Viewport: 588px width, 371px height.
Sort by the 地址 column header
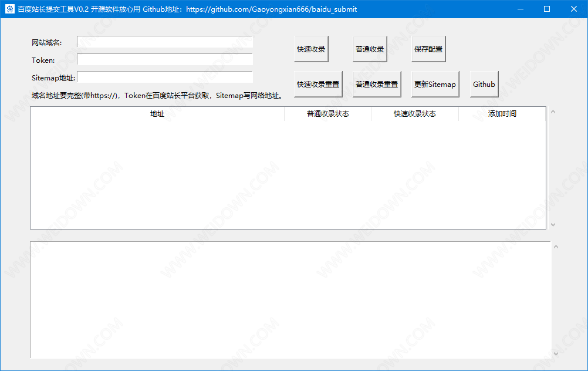coord(157,114)
